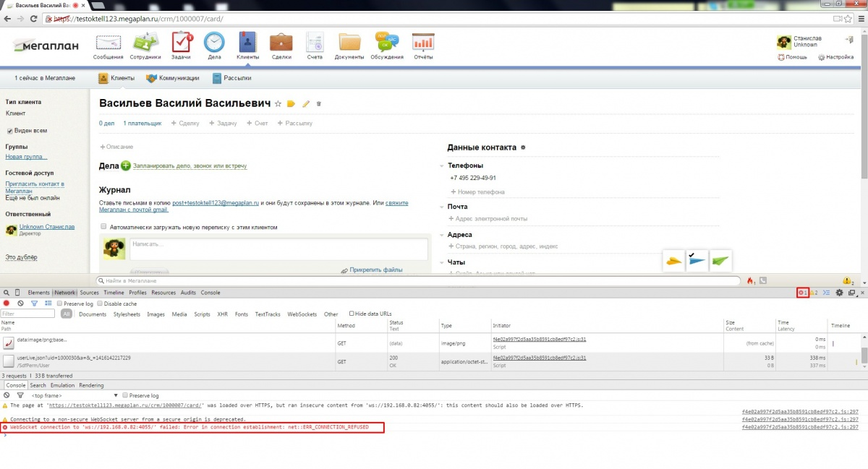Image resolution: width=868 pixels, height=469 pixels.
Task: Switch to the Sources tab in DevTools
Action: [x=89, y=293]
